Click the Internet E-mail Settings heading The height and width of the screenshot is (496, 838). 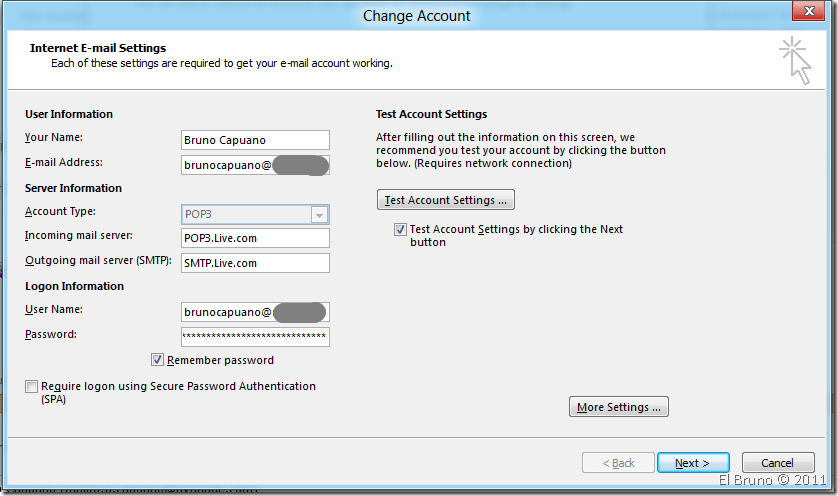coord(98,48)
